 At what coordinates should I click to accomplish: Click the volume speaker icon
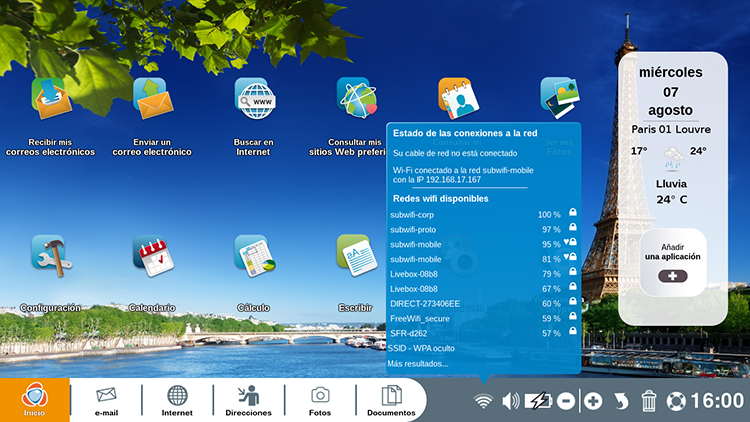[511, 401]
